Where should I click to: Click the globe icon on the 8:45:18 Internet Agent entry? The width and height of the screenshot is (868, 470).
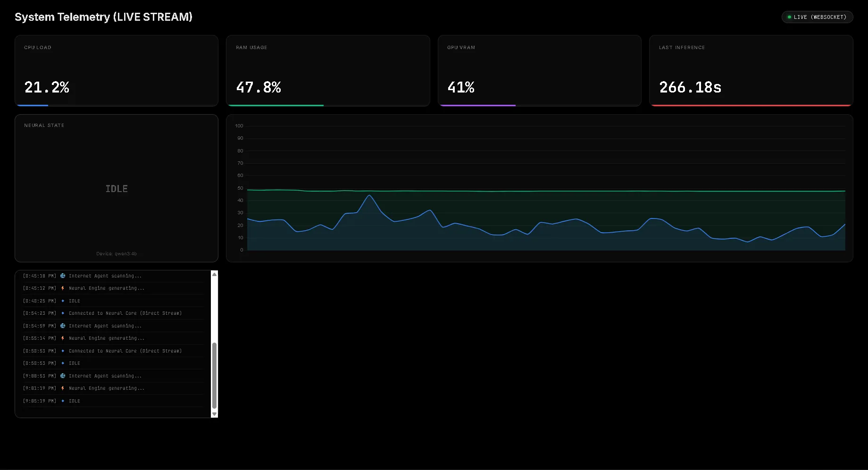pyautogui.click(x=63, y=276)
